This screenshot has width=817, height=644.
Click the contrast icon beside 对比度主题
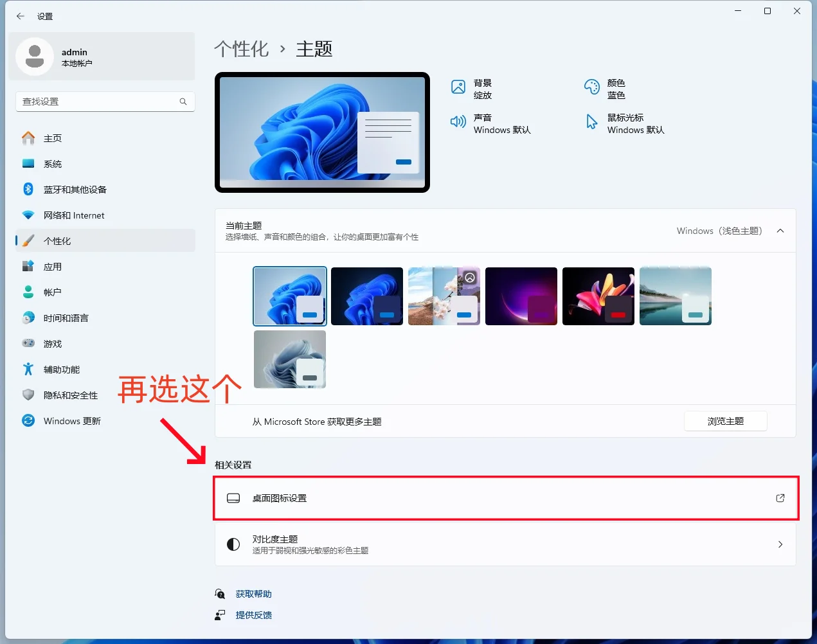click(233, 544)
